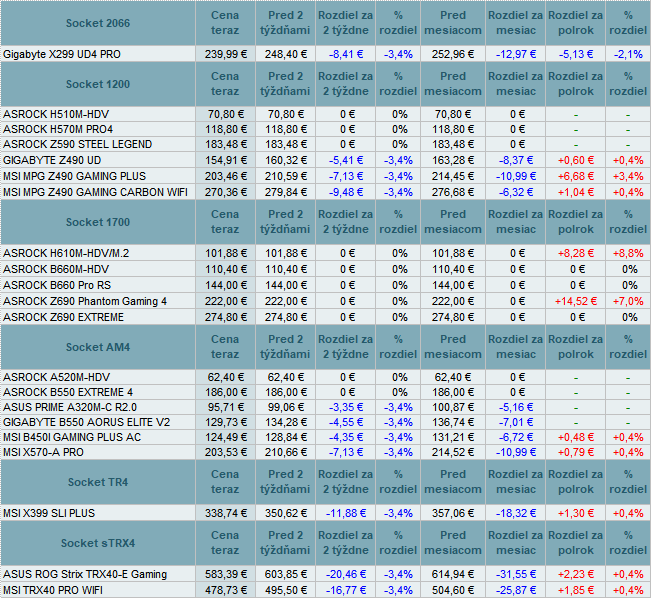Select MSI B450I GAMING PLUS AC name
This screenshot has width=651, height=598.
[x=72, y=437]
